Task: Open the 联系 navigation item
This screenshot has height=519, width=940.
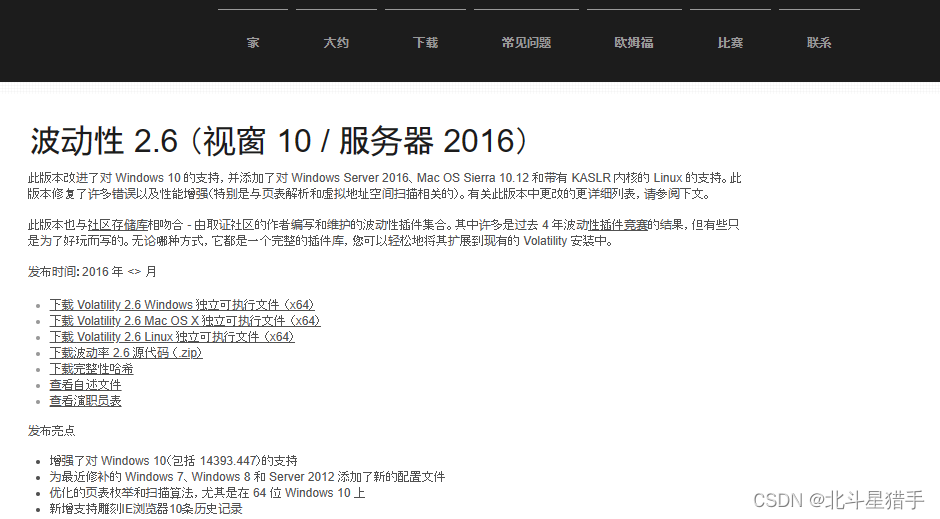Action: [x=819, y=43]
